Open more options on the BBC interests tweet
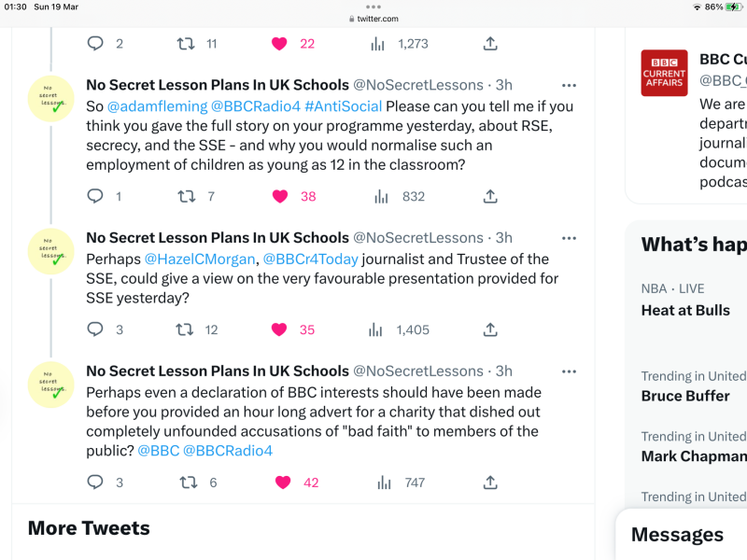This screenshot has width=747, height=560. point(569,371)
